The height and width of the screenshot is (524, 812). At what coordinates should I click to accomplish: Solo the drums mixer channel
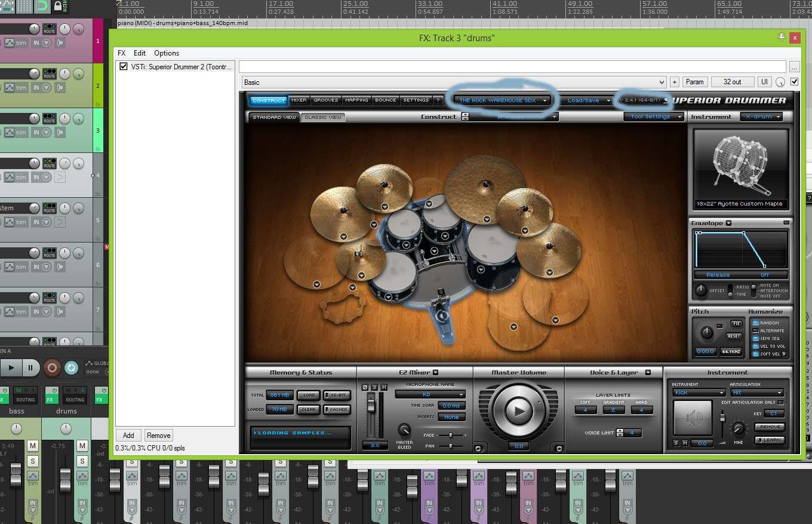point(82,461)
